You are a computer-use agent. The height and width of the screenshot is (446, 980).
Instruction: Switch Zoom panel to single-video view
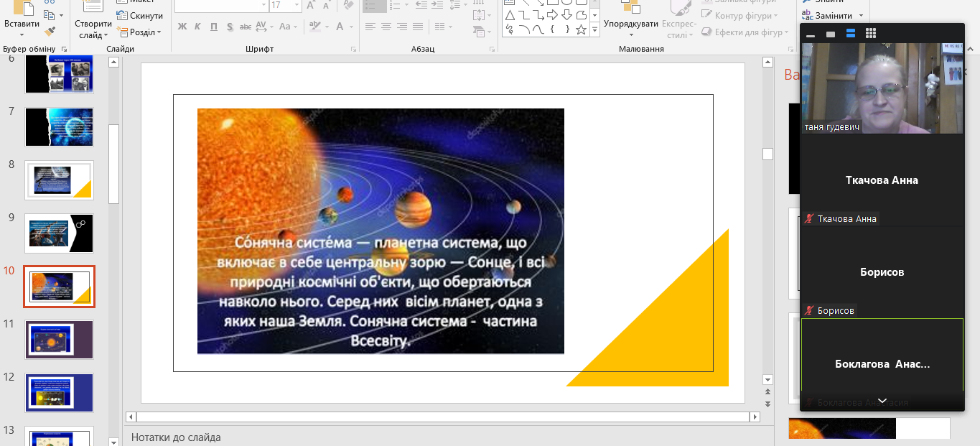point(831,34)
